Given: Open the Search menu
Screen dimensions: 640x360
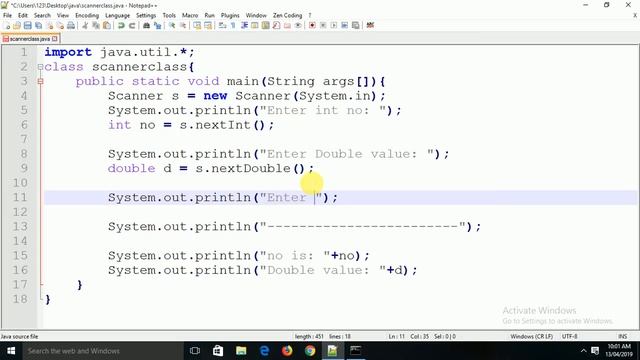Looking at the screenshot, I should pyautogui.click(x=42, y=16).
